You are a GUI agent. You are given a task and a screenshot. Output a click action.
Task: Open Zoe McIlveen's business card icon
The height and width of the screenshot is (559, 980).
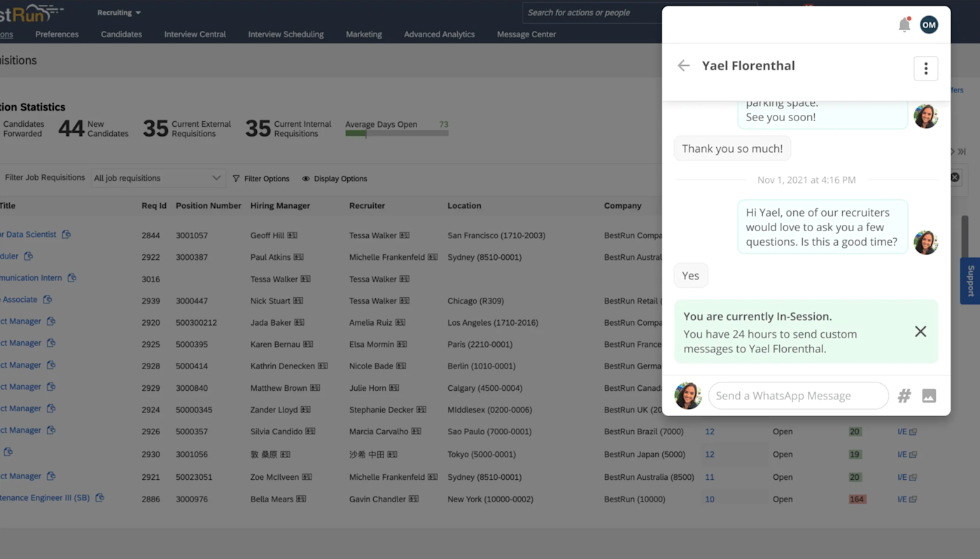(307, 477)
